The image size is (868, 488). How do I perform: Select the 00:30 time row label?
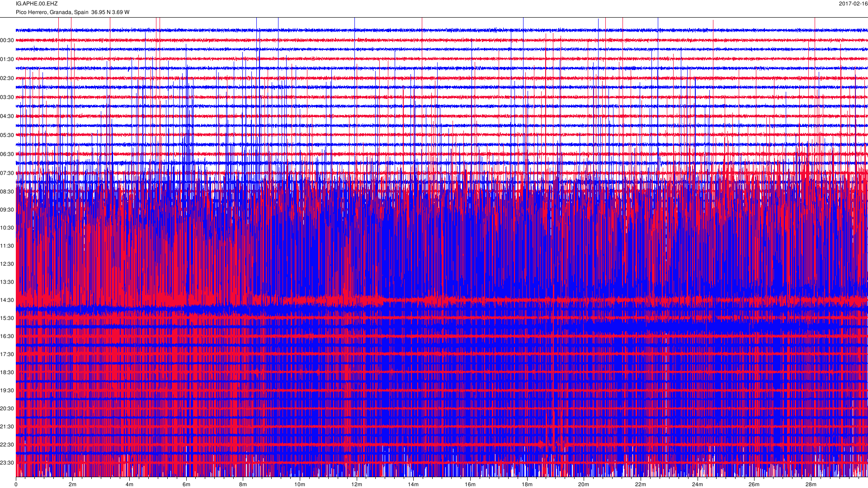[7, 40]
